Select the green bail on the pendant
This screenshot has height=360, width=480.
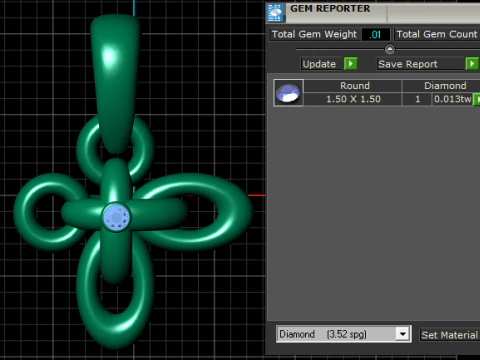point(115,83)
